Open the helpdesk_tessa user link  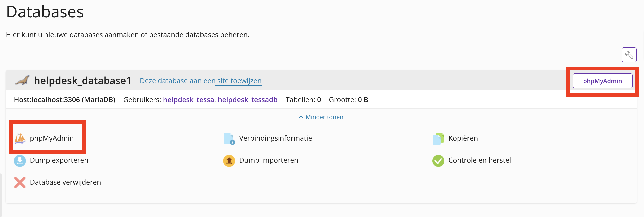[188, 100]
